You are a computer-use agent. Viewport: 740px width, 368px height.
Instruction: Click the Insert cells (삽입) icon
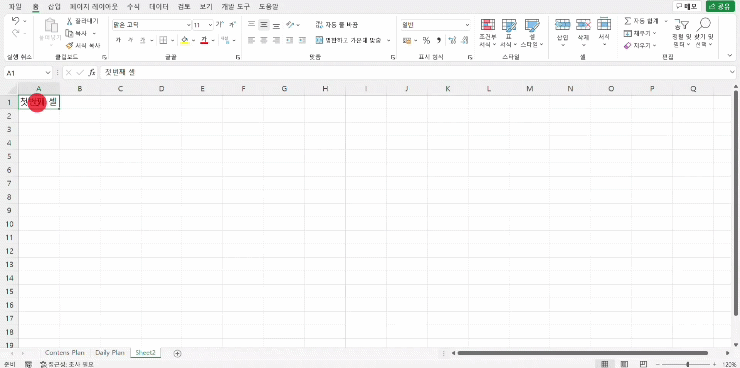[562, 25]
